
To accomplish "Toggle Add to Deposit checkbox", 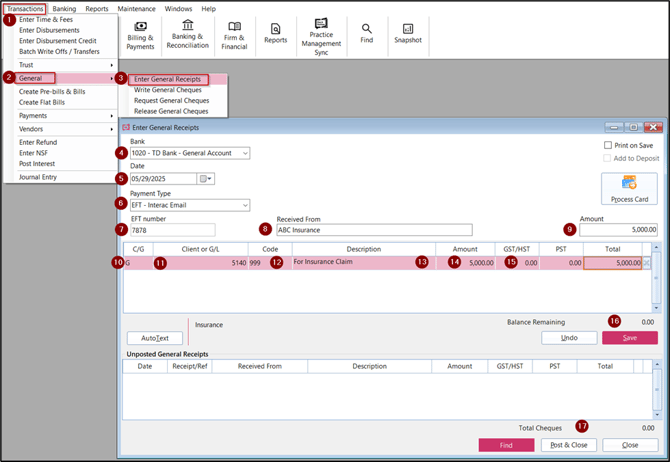I will tap(607, 158).
